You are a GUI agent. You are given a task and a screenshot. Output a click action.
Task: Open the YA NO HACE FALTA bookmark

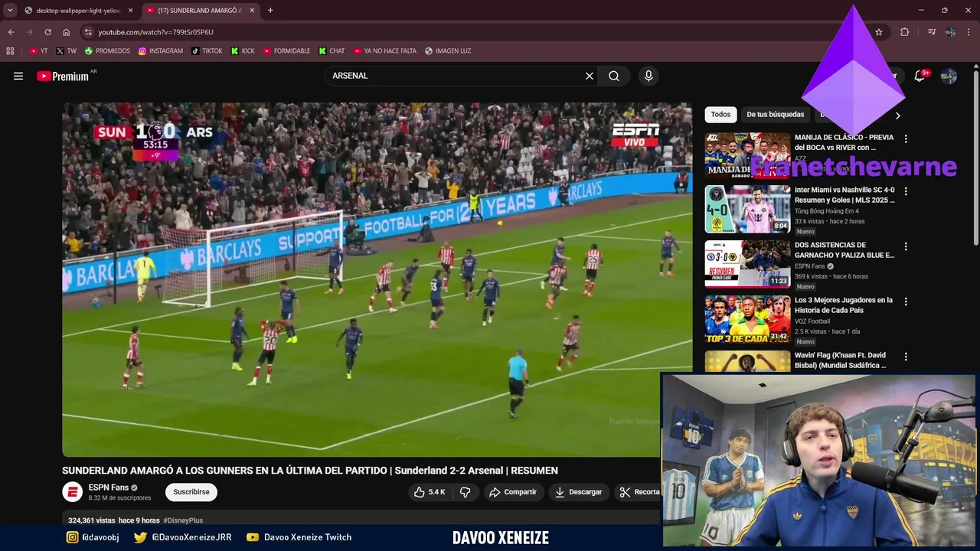click(385, 51)
